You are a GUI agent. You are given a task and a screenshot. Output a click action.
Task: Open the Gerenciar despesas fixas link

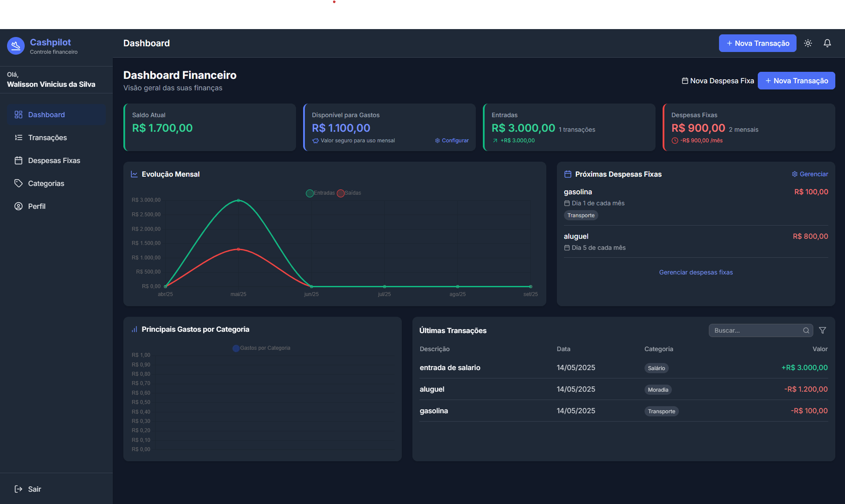coord(696,272)
